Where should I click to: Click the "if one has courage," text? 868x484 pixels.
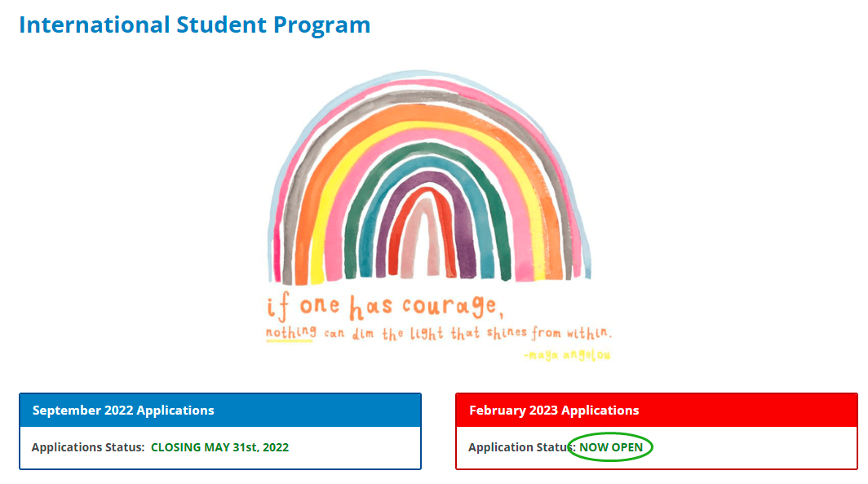point(383,308)
